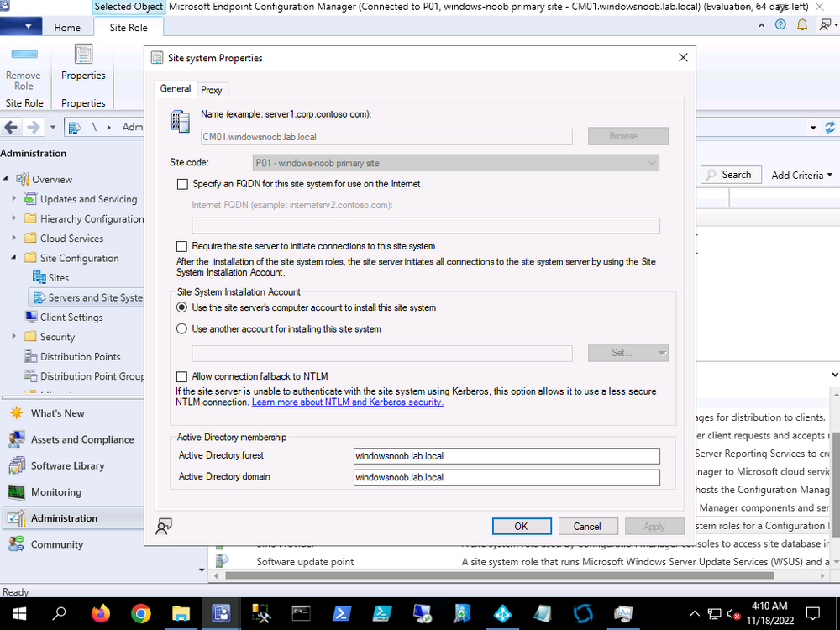Open File Explorer from the taskbar
The width and height of the screenshot is (840, 630).
(181, 613)
